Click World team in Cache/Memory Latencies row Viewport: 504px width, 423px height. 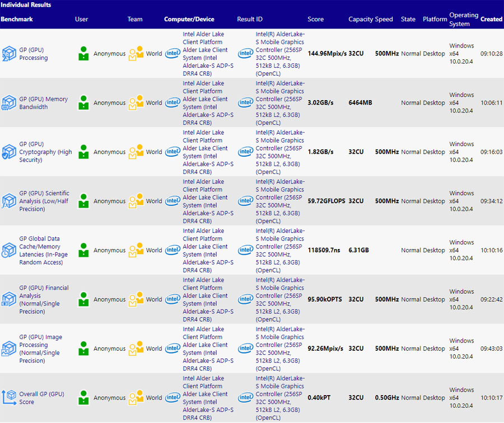pyautogui.click(x=154, y=250)
